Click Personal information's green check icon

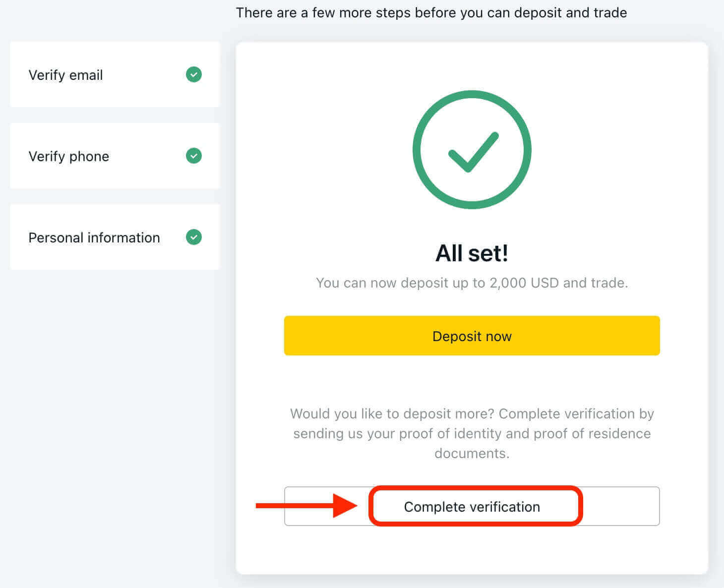tap(193, 237)
